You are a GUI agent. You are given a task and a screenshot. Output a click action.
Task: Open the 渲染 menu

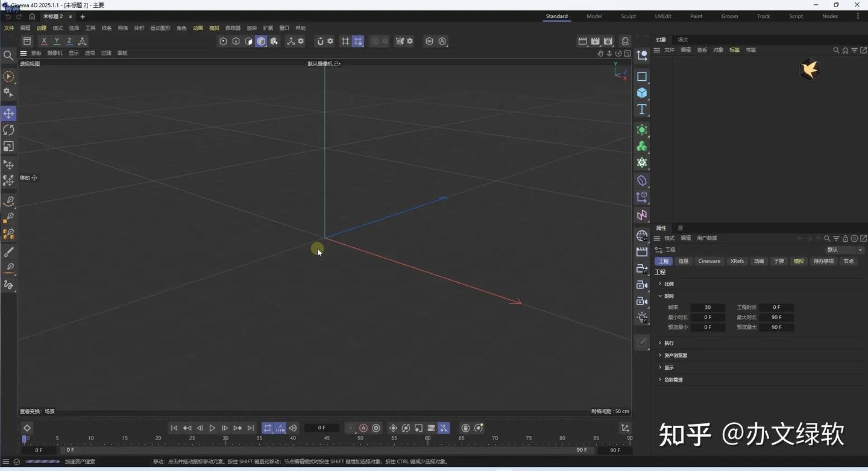pyautogui.click(x=251, y=28)
